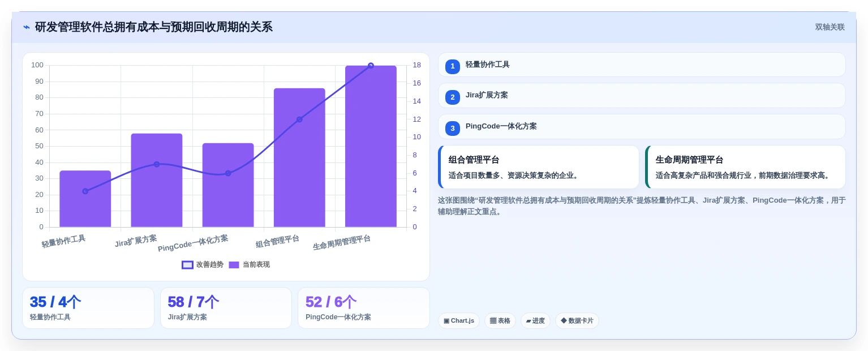Select the PingCode一体化方案 list row
868x351 pixels.
tap(642, 126)
